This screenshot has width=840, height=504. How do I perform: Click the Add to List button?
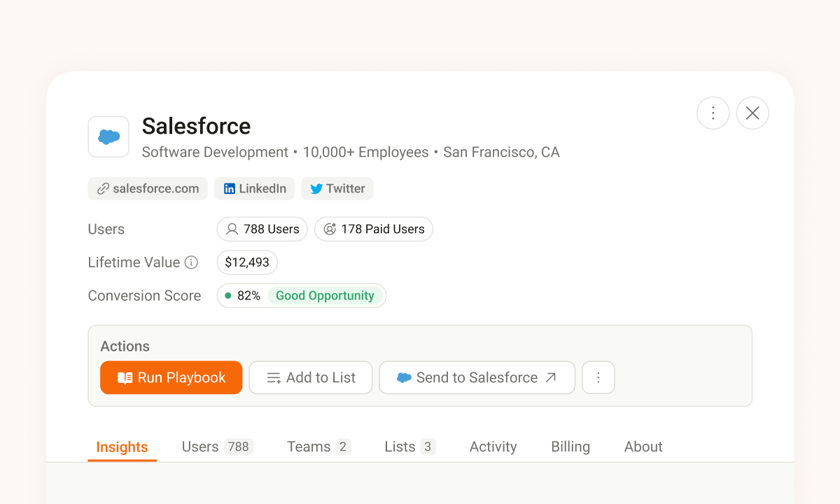coord(311,377)
